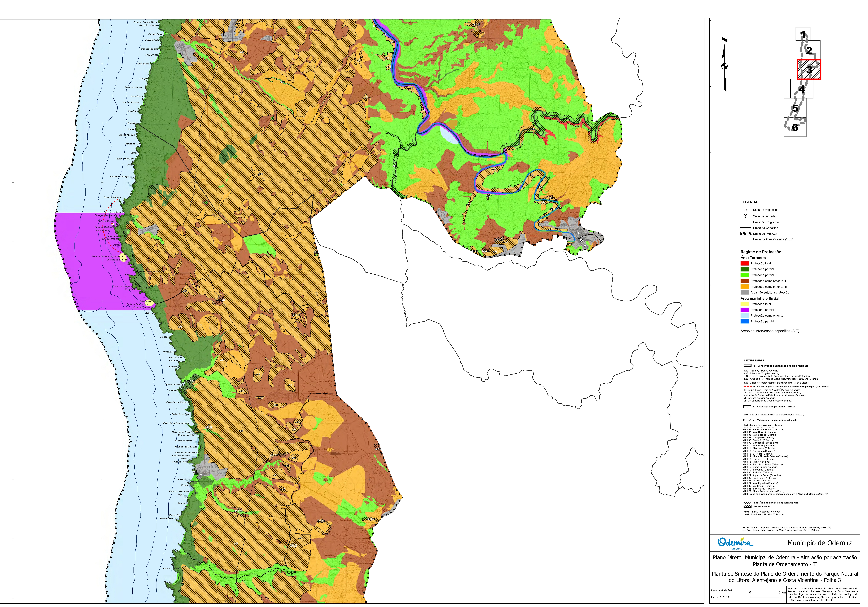
Task: Click legend entry 'd.01.17 - Entrada da Barca'
Action: coord(763,464)
